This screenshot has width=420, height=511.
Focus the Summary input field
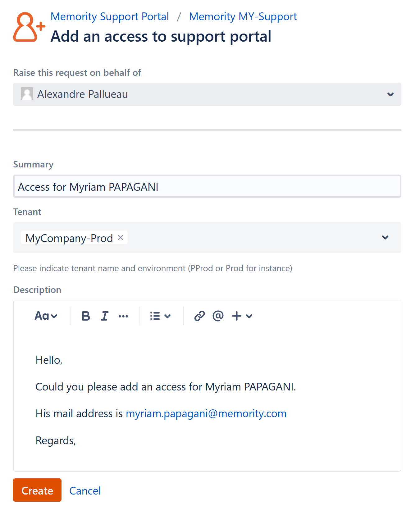tap(207, 187)
